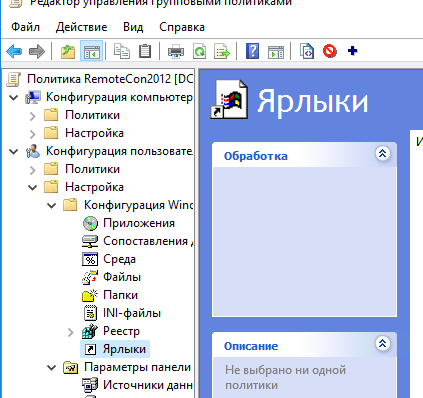Click the Источники данных tree icon
Image resolution: width=423 pixels, height=398 pixels.
(90, 385)
